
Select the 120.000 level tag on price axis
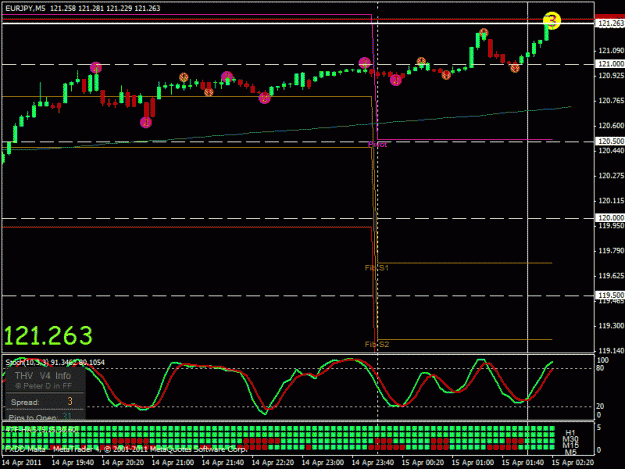point(610,218)
